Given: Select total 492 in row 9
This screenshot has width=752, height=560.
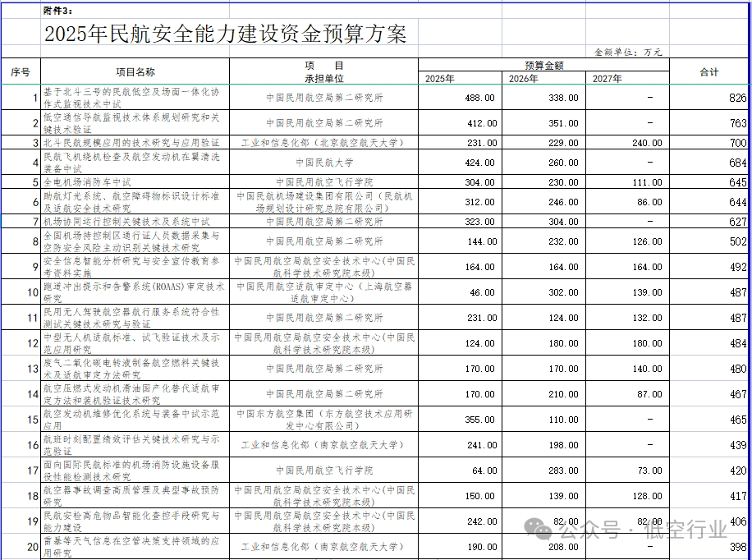Looking at the screenshot, I should (x=710, y=266).
